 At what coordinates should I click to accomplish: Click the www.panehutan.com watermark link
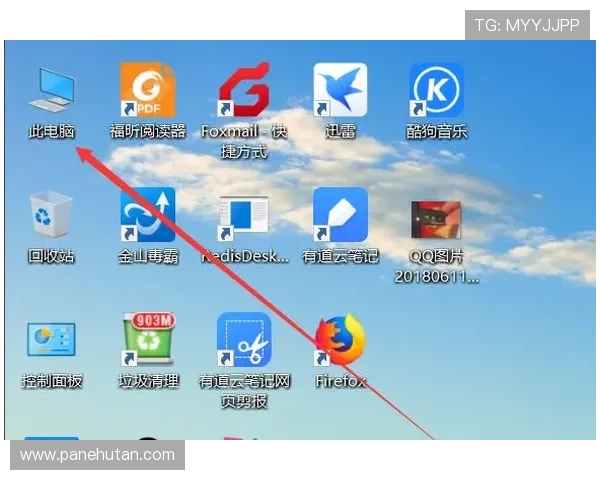[x=98, y=455]
